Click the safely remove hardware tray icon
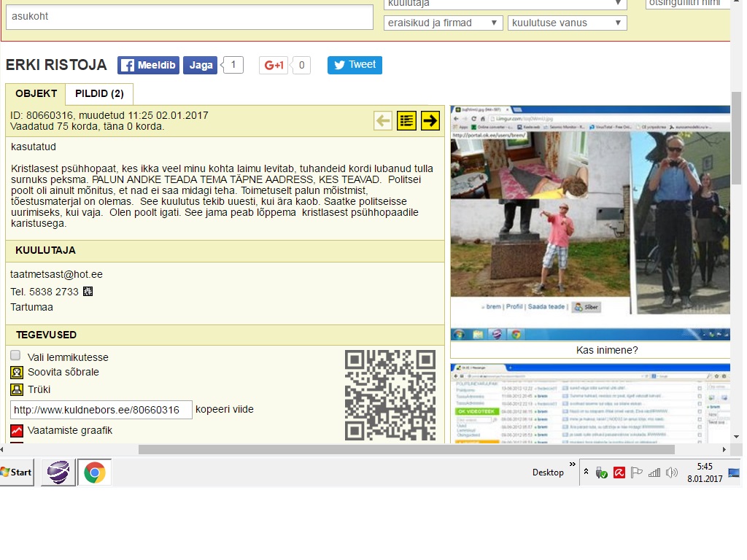Screen dimensions: 747x560 (601, 472)
